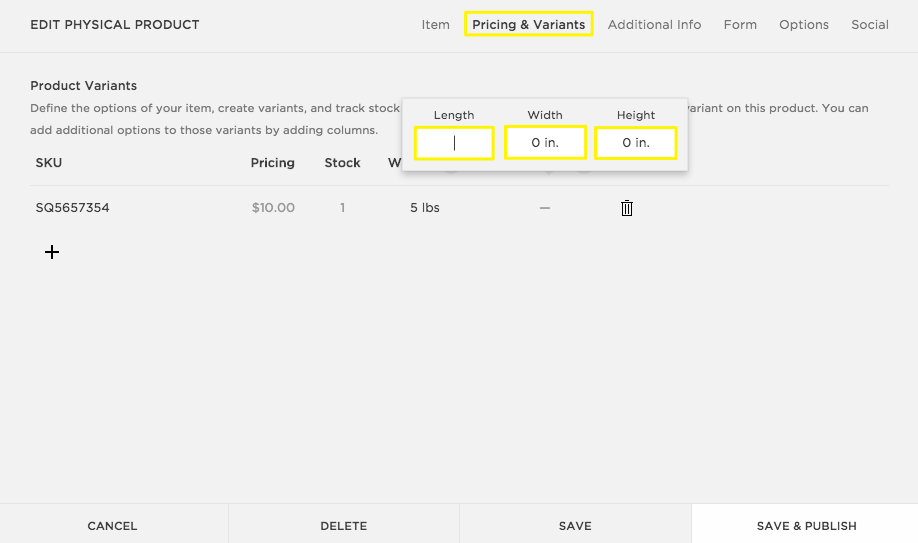
Task: Add a new variant with plus icon
Action: tap(52, 252)
